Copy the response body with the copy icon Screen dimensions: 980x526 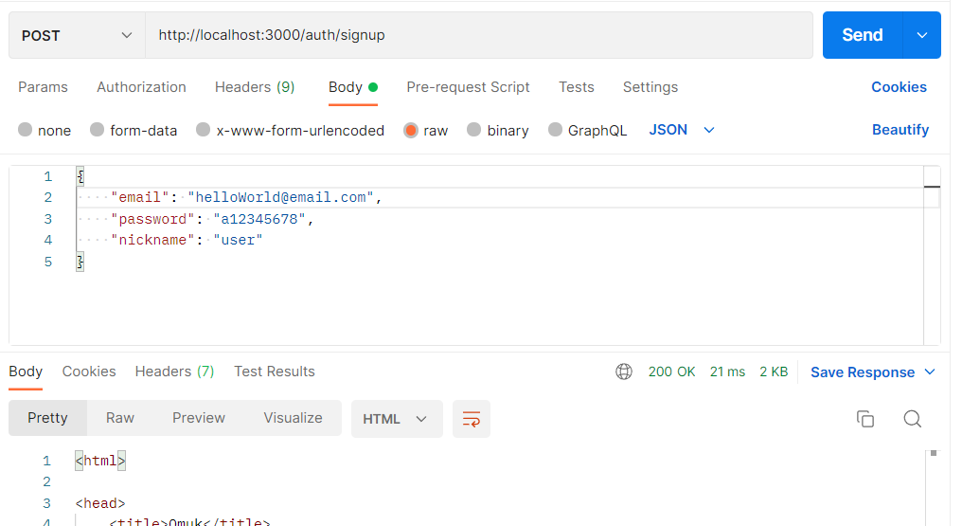click(x=865, y=418)
